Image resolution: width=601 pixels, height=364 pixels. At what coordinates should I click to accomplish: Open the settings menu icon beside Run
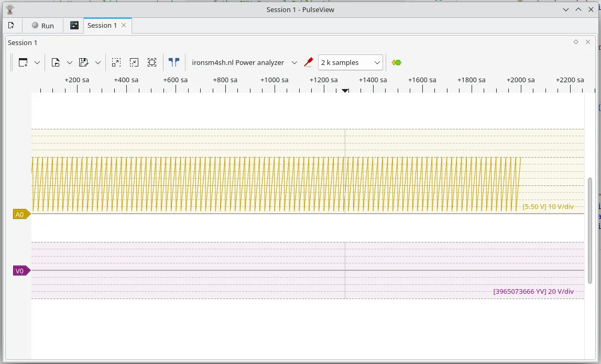pyautogui.click(x=74, y=26)
